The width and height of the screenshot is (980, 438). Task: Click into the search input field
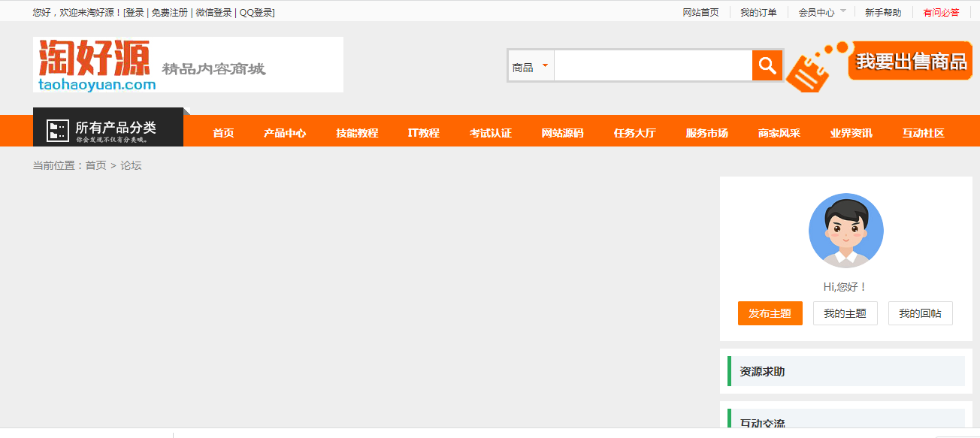coord(652,66)
